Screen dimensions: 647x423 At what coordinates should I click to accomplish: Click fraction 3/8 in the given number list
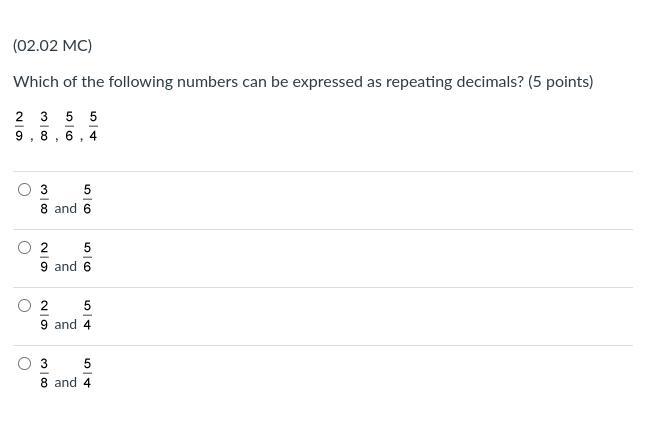(44, 127)
